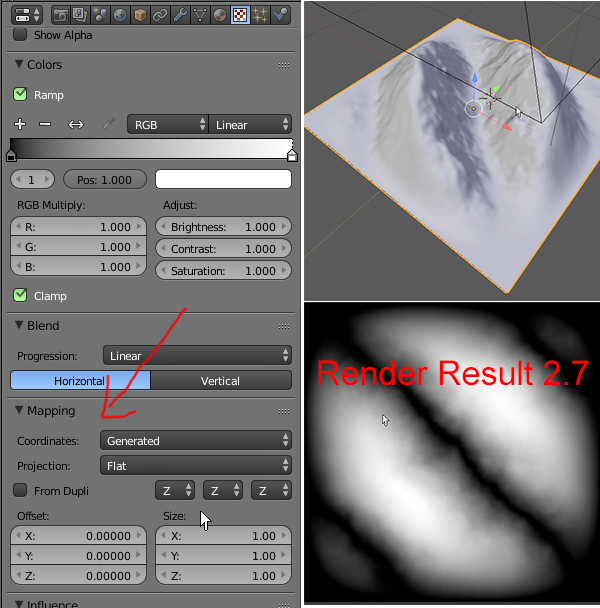Open the Particles properties tab
600x608 pixels.
point(260,15)
